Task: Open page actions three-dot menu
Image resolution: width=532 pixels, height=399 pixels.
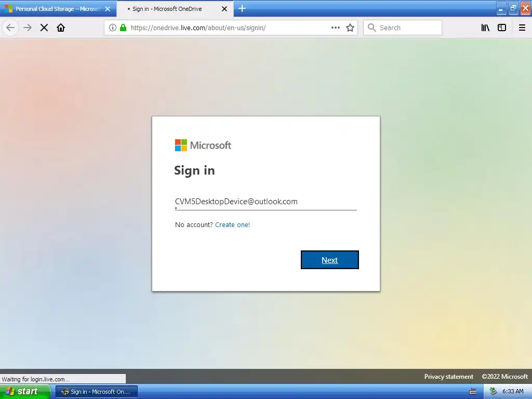Action: (x=335, y=28)
